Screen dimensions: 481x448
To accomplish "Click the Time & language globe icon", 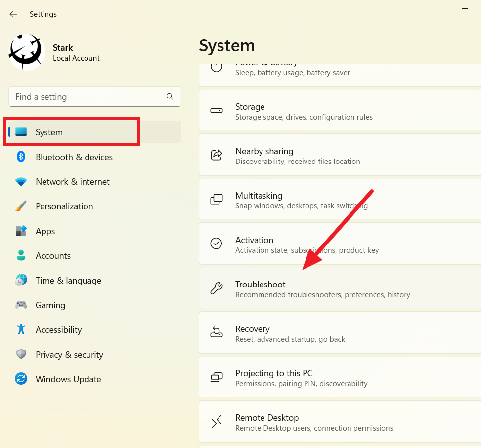I will [x=21, y=280].
